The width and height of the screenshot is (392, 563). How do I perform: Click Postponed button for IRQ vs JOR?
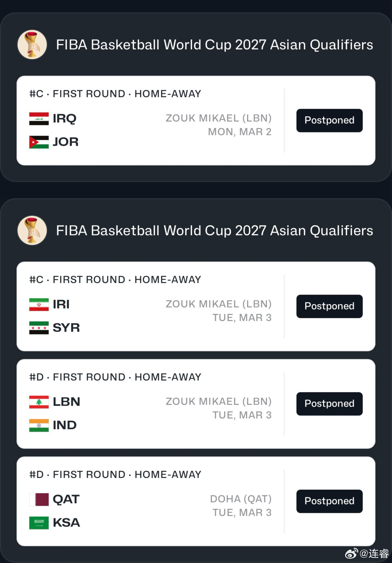click(x=329, y=121)
